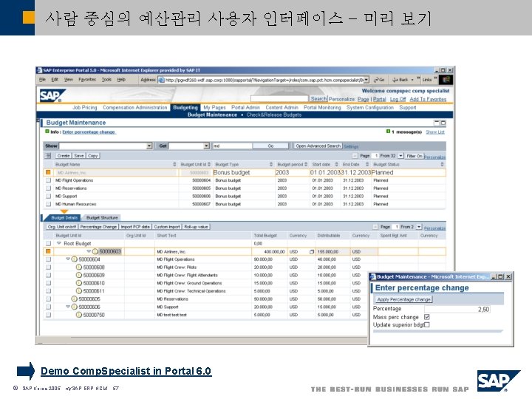This screenshot has height=399, width=532.
Task: Click the Budget Maintenance panel minimize icon
Action: click(x=437, y=123)
